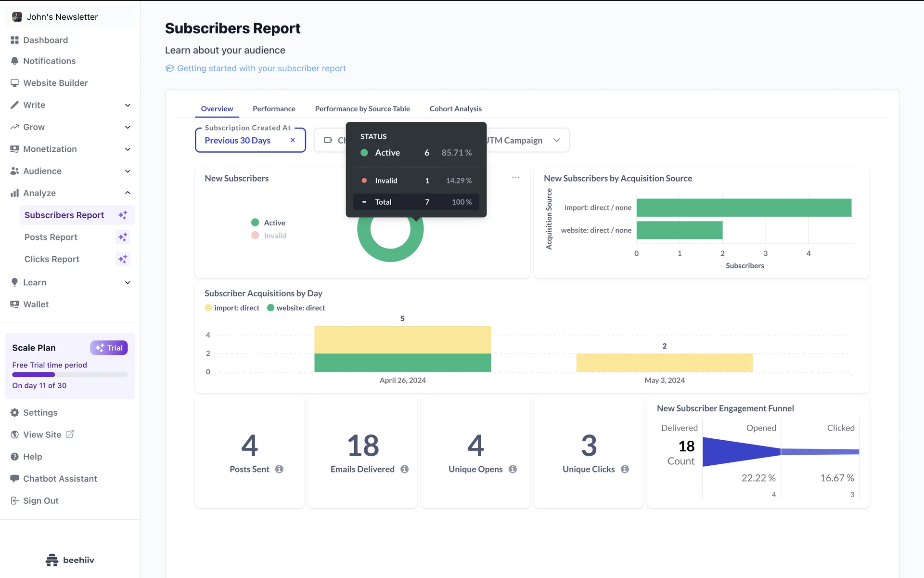Click the Emails Delivered info icon

pyautogui.click(x=404, y=469)
